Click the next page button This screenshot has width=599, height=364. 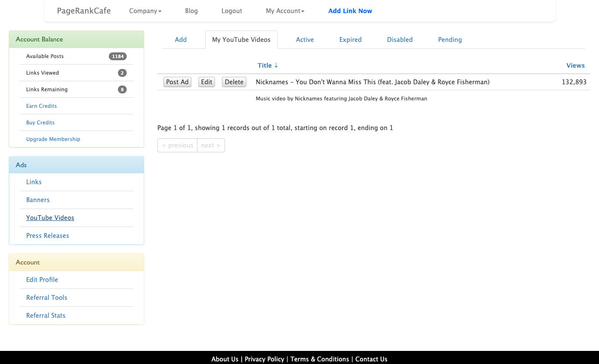[x=211, y=145]
